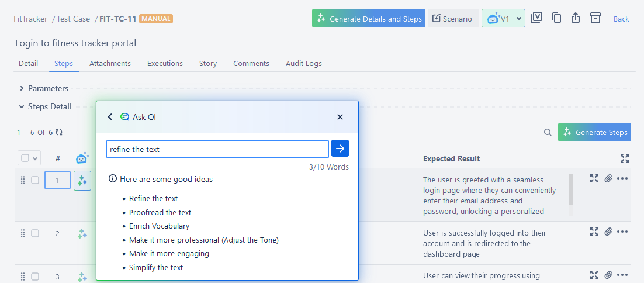The height and width of the screenshot is (283, 644).
Task: Click the share/export icon in the top toolbar
Action: [576, 18]
